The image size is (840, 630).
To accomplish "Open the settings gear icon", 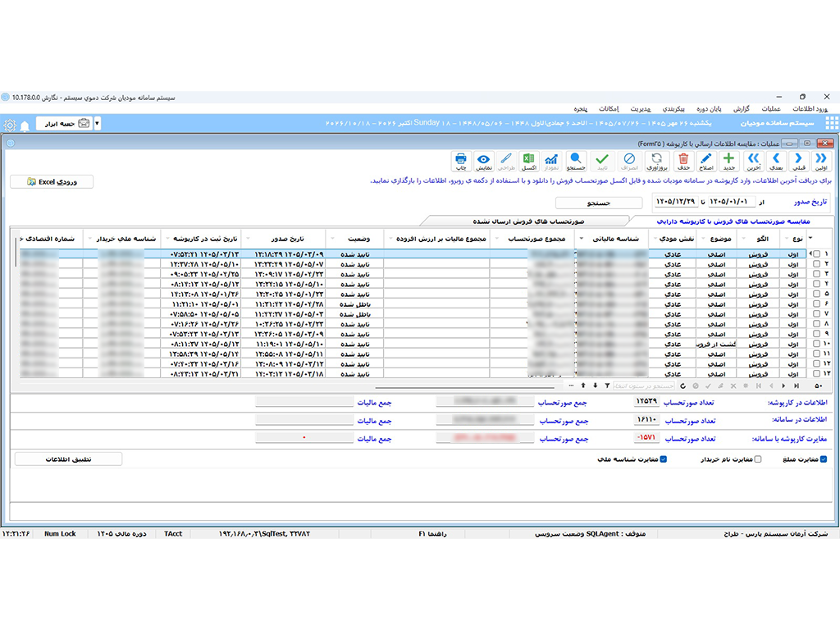I will [10, 126].
